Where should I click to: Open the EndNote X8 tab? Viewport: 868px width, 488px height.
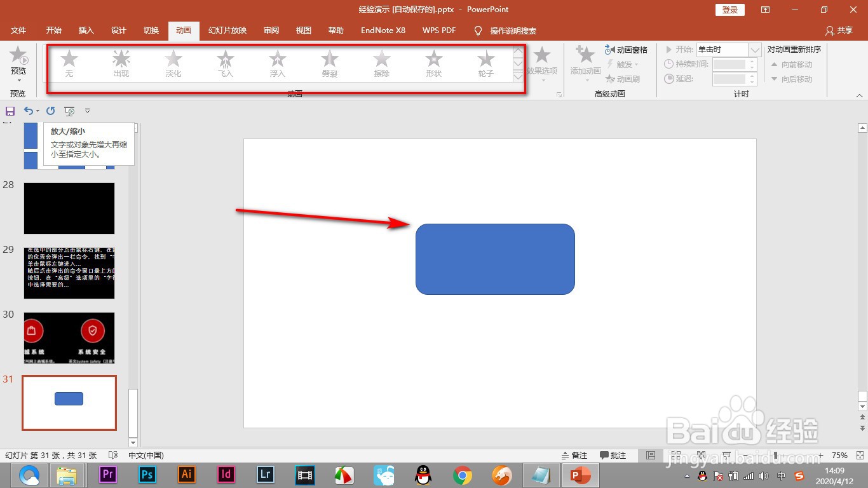[x=383, y=30]
